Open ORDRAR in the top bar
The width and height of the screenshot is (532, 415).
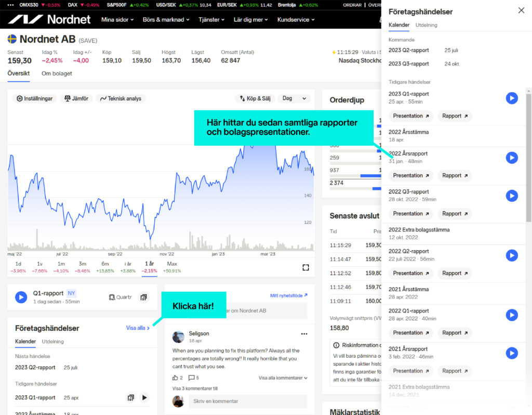(352, 5)
